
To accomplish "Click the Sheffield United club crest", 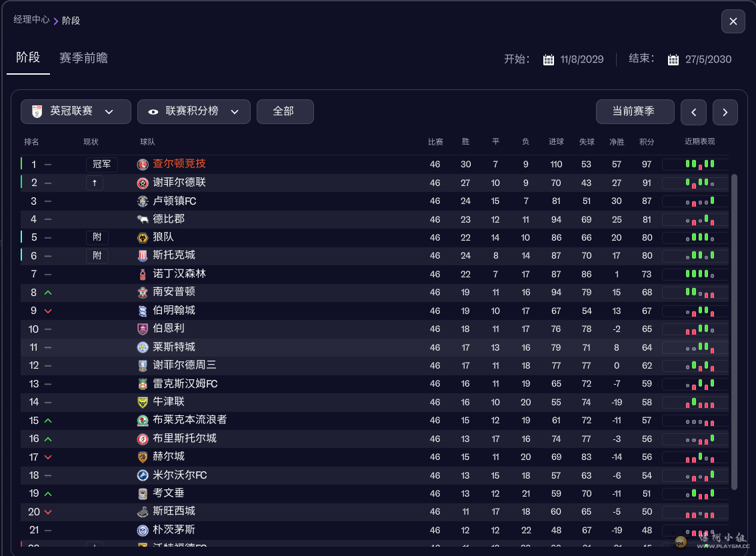I will point(143,183).
